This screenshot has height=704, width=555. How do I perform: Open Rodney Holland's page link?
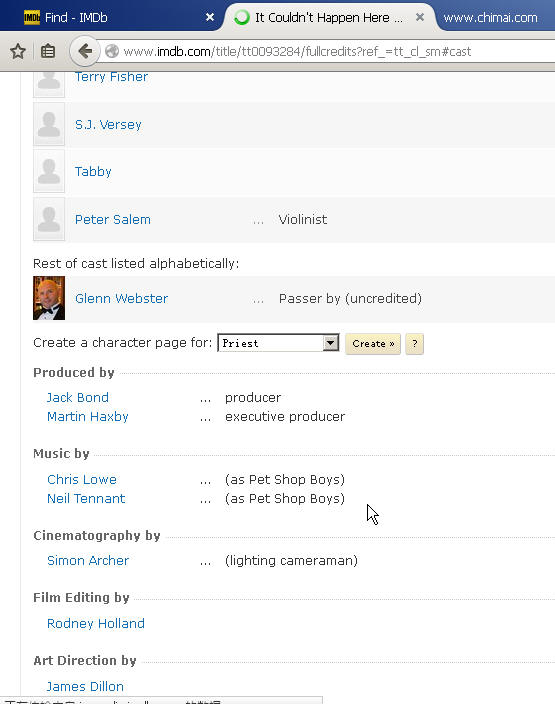(96, 623)
